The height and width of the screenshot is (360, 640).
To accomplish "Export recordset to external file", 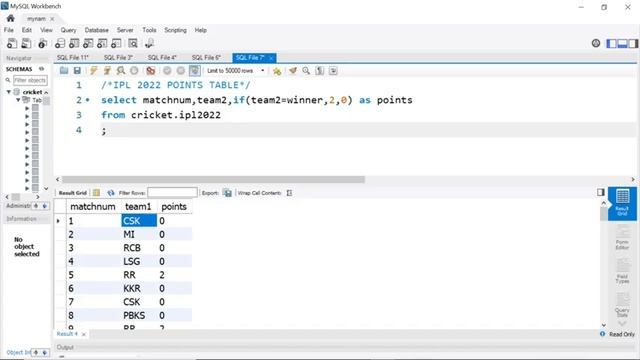I will pyautogui.click(x=227, y=193).
